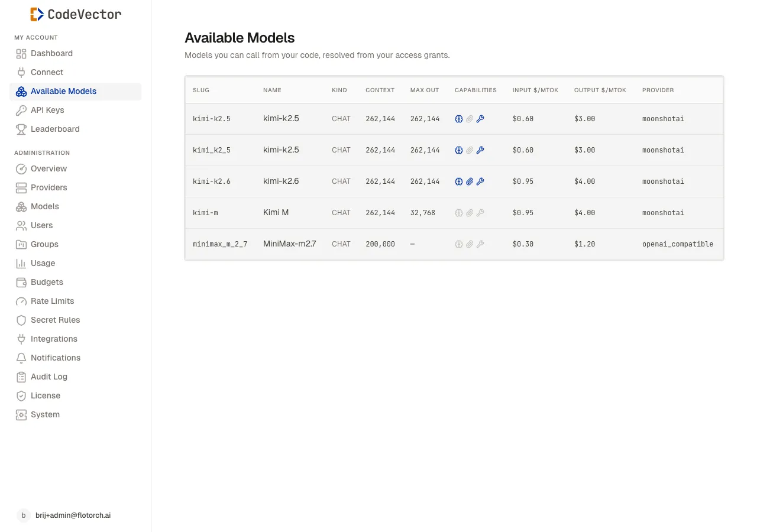Click the openai_compatible provider cell
The height and width of the screenshot is (532, 757).
click(678, 244)
